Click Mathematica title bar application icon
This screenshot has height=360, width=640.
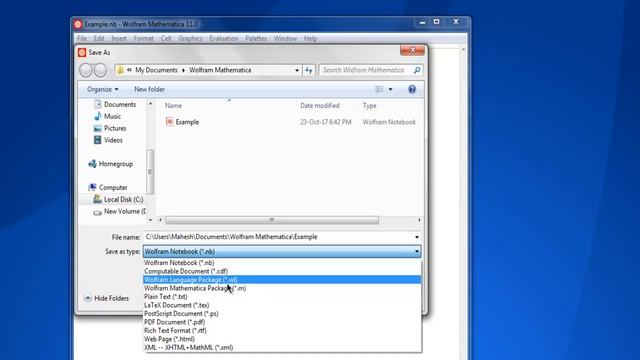pos(78,24)
